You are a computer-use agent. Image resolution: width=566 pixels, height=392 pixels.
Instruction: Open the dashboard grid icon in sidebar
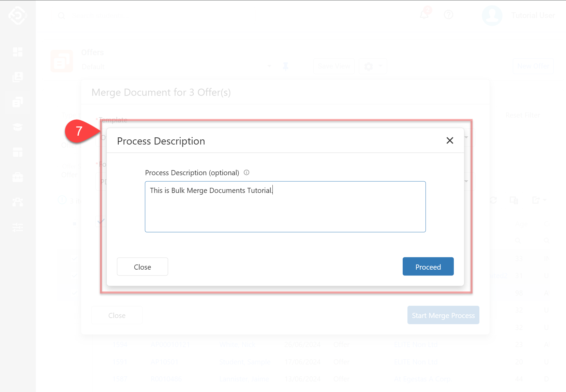(18, 52)
